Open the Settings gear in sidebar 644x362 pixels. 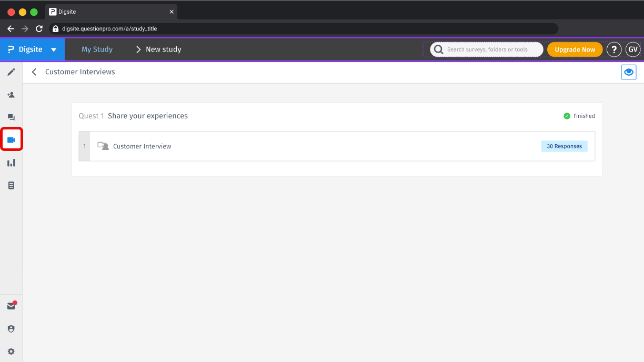coord(11,351)
